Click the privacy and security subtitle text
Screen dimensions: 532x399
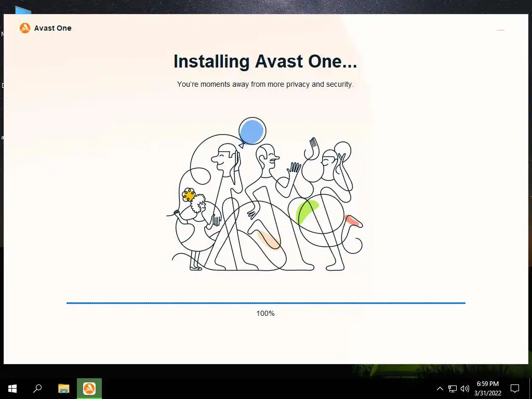tap(265, 84)
